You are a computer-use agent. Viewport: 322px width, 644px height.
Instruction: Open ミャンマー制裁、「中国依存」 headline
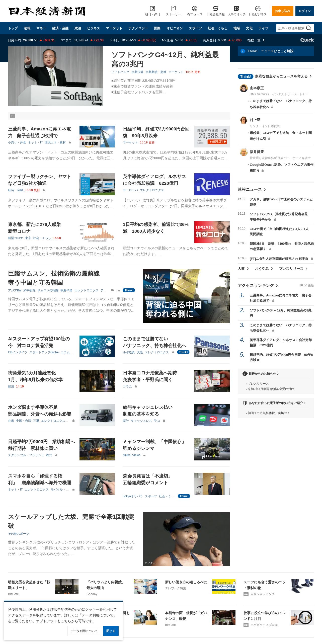coord(154,445)
